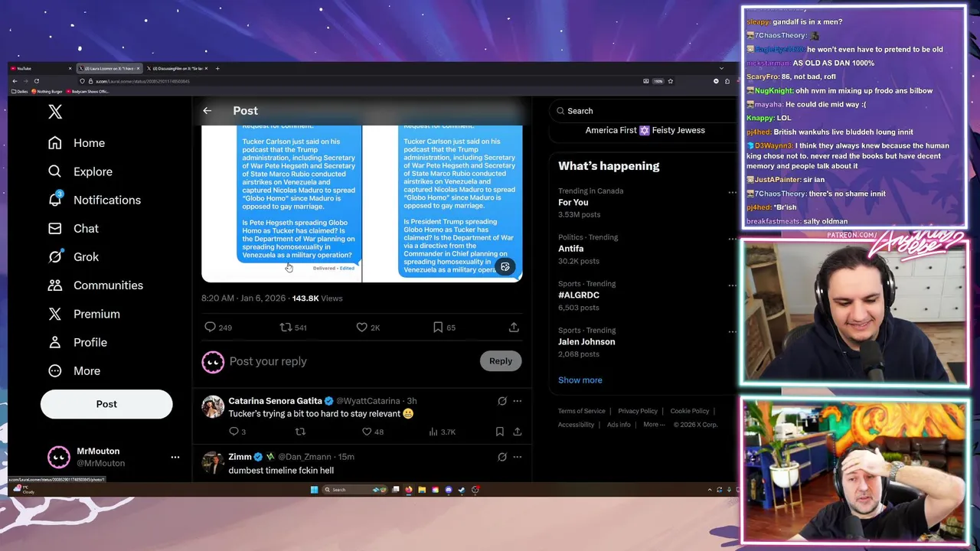This screenshot has width=980, height=551.
Task: Bookmark Catarina's reply
Action: (x=499, y=432)
